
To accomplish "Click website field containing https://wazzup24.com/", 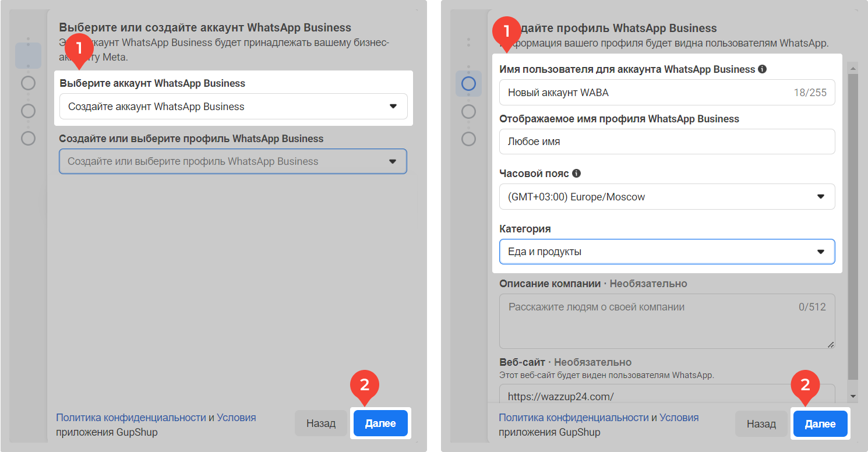I will [667, 395].
